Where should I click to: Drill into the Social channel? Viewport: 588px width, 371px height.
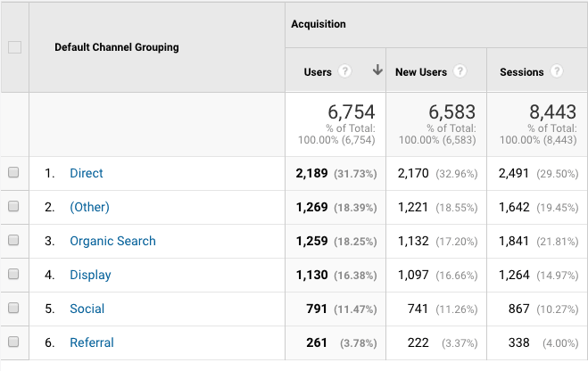click(x=87, y=309)
